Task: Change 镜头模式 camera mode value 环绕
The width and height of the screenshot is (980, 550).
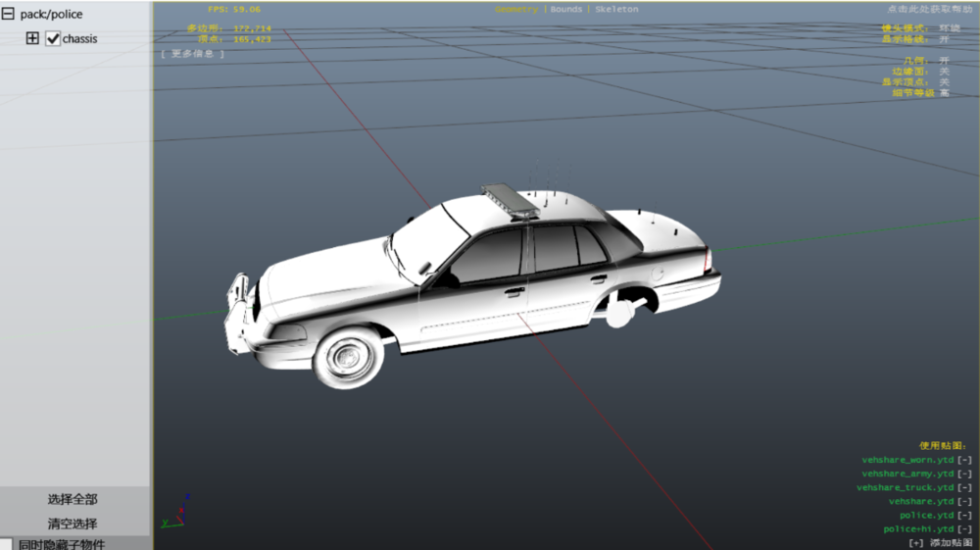Action: (x=950, y=28)
